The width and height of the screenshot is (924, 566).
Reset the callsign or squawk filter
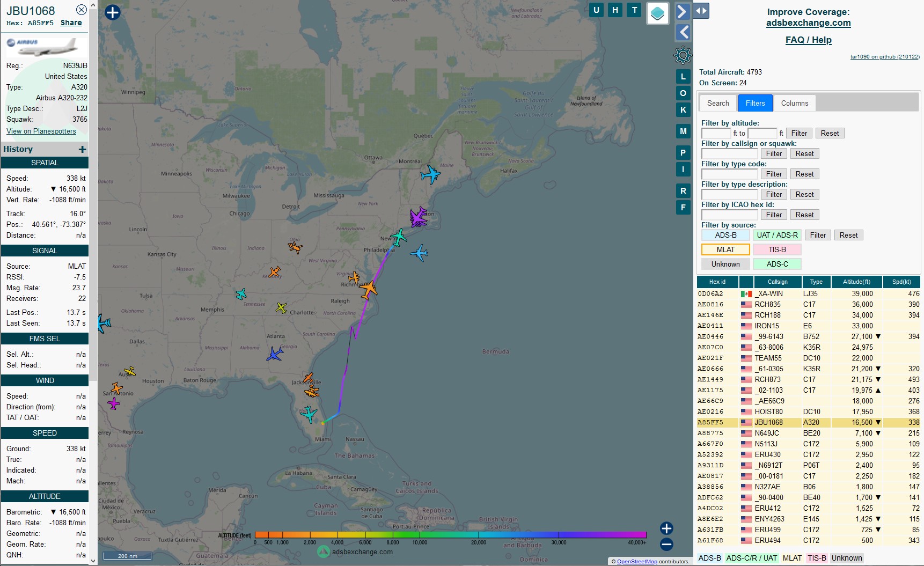[804, 153]
